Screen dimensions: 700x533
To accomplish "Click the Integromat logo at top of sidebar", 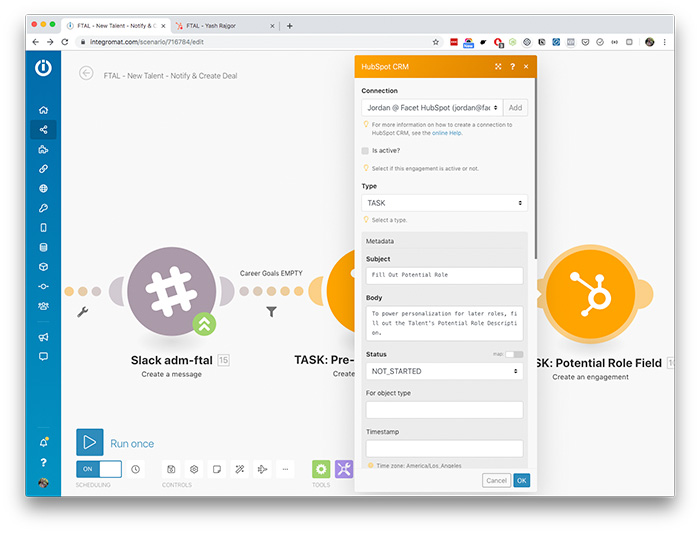I will coord(43,68).
